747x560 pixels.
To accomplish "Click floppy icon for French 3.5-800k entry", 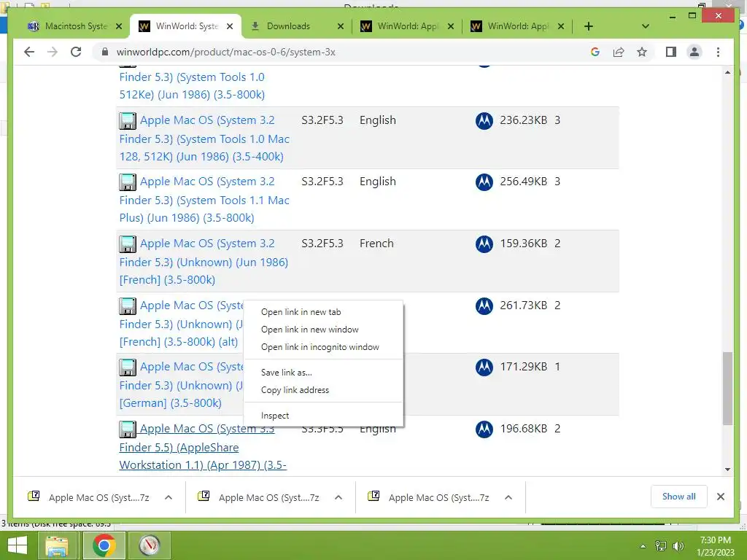I will click(127, 244).
